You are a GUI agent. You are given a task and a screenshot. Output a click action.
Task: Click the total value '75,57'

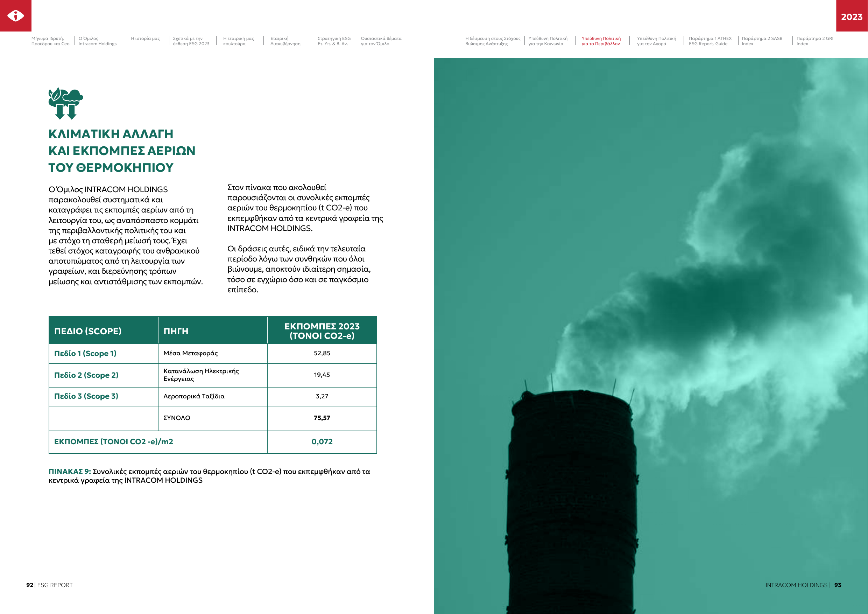tap(322, 418)
